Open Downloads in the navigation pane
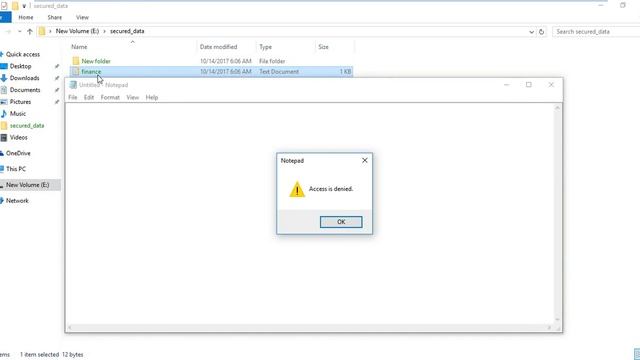This screenshot has width=640, height=360. (x=24, y=78)
